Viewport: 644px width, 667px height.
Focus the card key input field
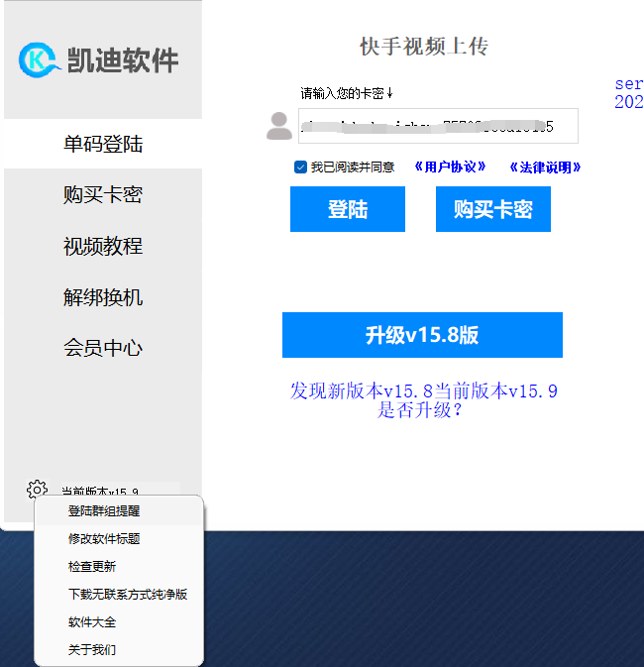(x=438, y=126)
